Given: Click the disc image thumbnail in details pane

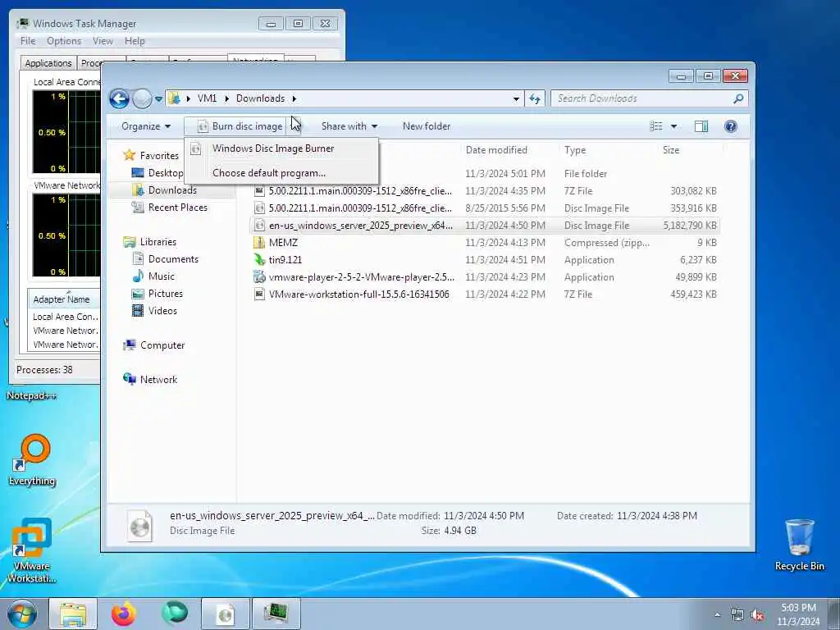Looking at the screenshot, I should (139, 525).
